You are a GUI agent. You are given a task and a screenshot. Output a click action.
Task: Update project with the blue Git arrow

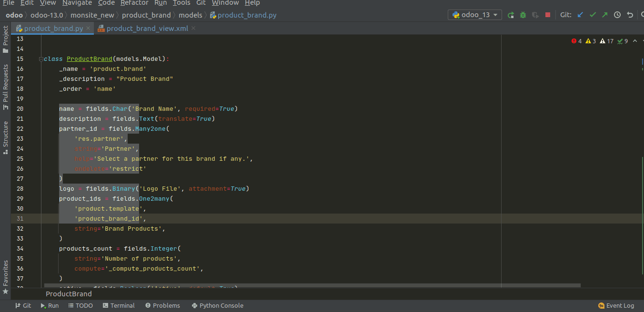(x=580, y=15)
